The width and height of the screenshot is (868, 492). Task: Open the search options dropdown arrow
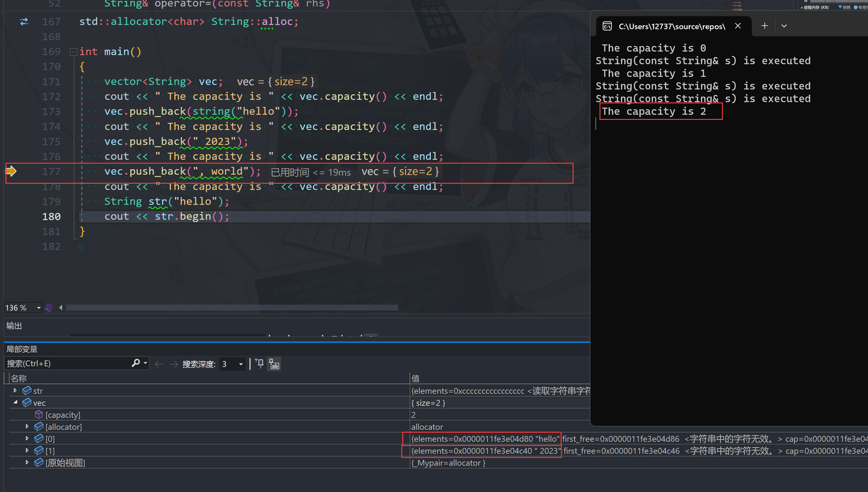pos(145,363)
